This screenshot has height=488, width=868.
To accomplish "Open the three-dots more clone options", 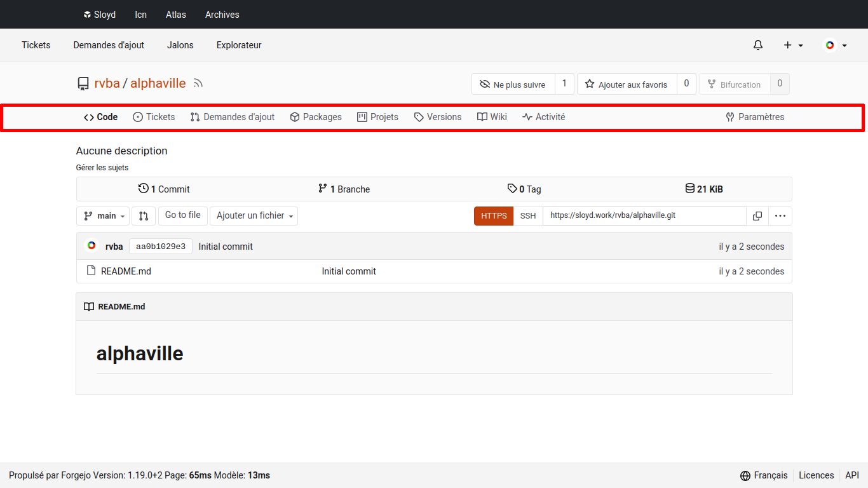I will 780,216.
